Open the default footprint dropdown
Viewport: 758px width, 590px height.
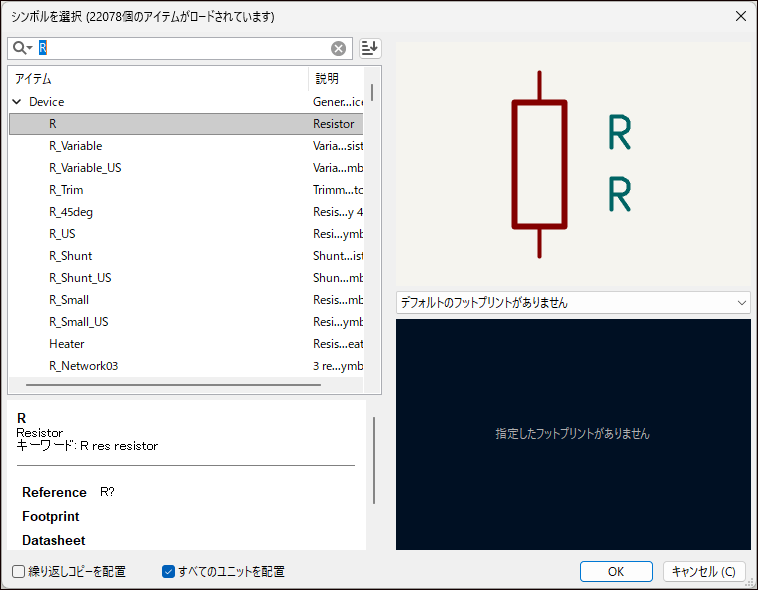click(x=573, y=302)
